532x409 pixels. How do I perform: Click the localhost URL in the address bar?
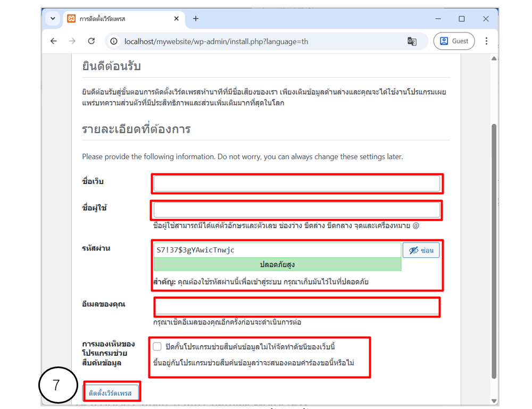(x=216, y=41)
